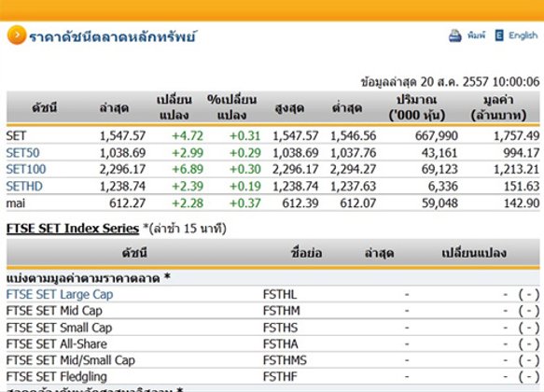This screenshot has height=392, width=544.
Task: Select the FSTHMS abbreviation
Action: pos(285,360)
